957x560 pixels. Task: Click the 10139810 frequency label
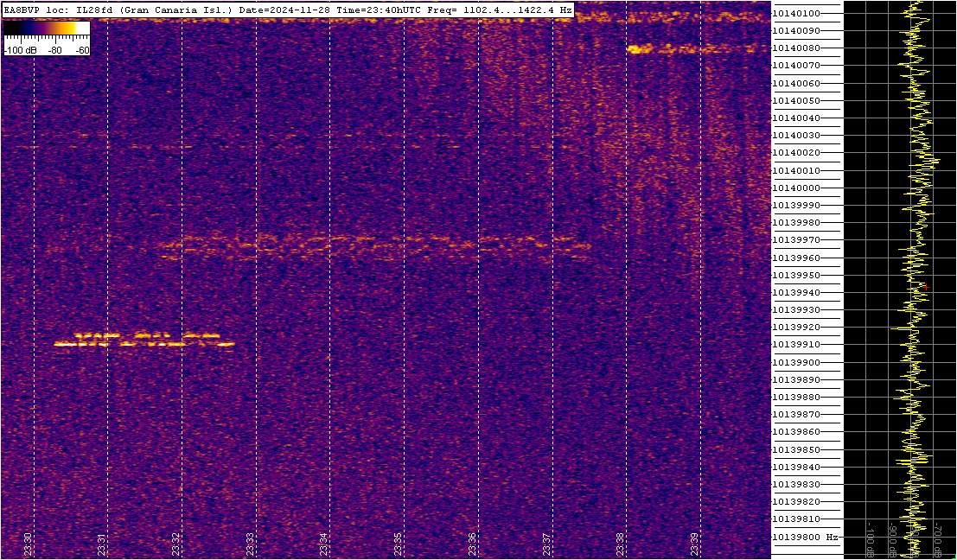click(x=795, y=519)
